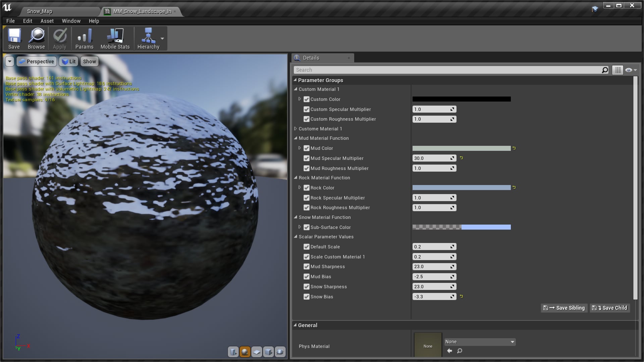Select the plane preview mesh
The width and height of the screenshot is (644, 362).
pyautogui.click(x=257, y=352)
